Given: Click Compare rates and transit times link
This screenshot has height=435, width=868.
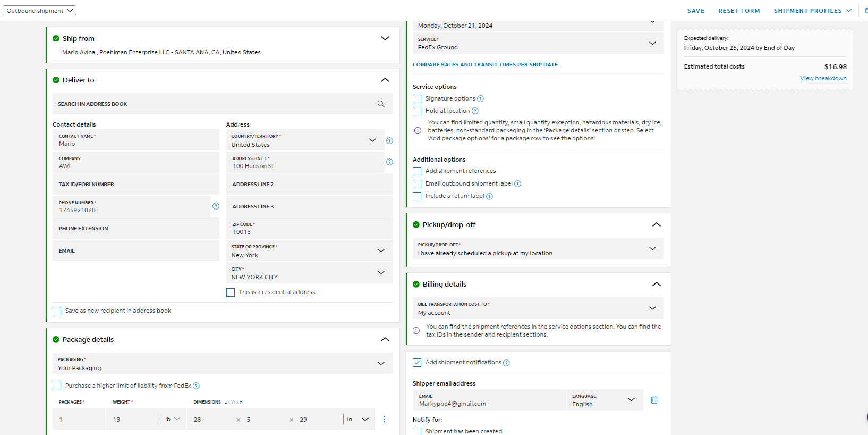Looking at the screenshot, I should coord(485,65).
